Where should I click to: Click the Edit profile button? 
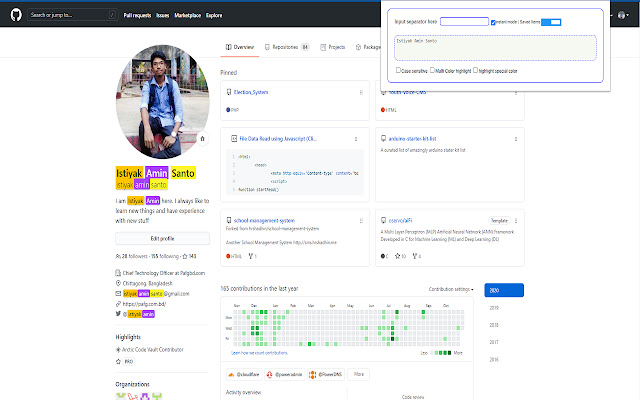[161, 239]
